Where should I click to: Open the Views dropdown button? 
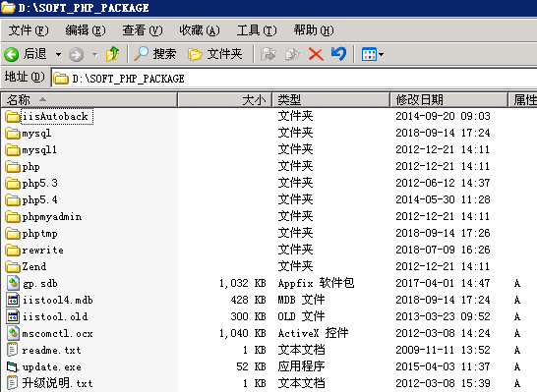(x=373, y=54)
